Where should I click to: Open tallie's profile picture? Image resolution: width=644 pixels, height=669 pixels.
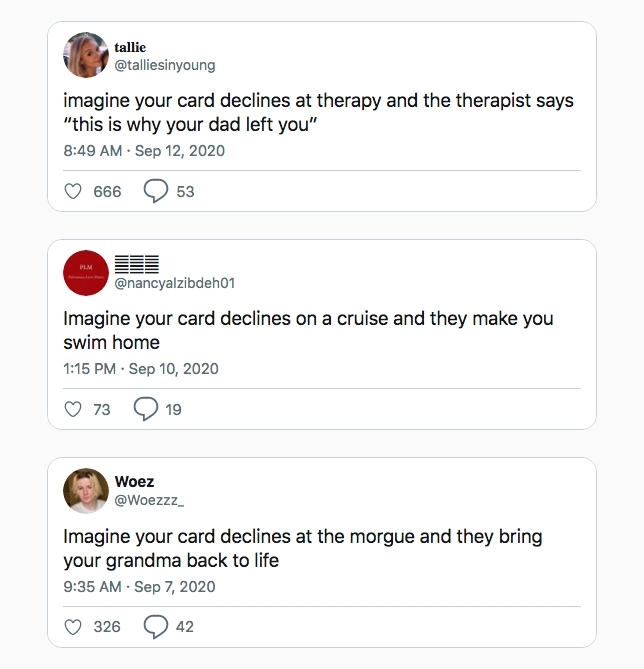[x=86, y=55]
